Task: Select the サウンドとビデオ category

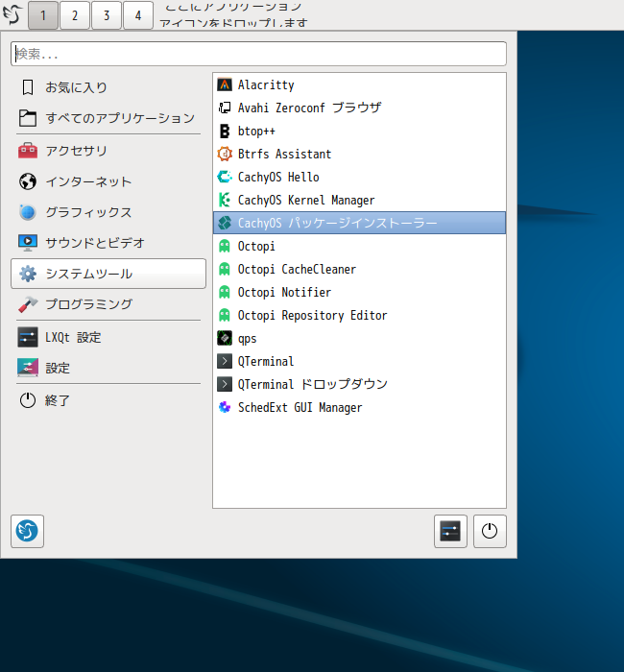Action: pos(95,243)
